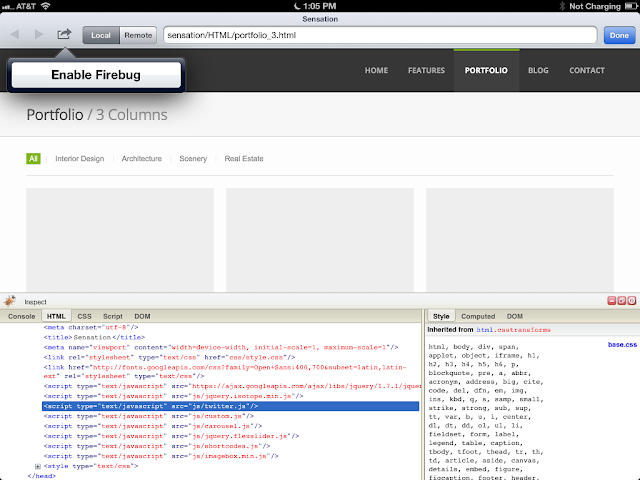Select the jquery.isotope.min.js script line
Viewport: 640px width, 480px height.
(x=173, y=396)
